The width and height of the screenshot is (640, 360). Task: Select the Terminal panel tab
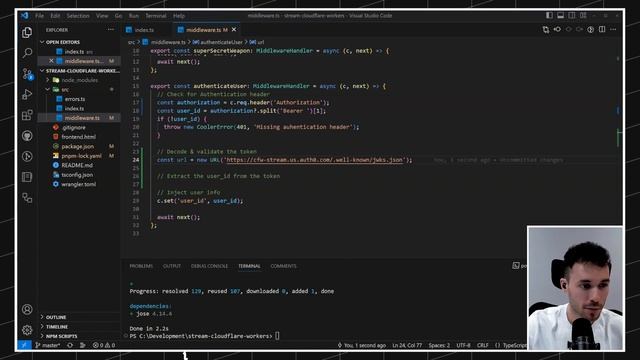click(249, 266)
